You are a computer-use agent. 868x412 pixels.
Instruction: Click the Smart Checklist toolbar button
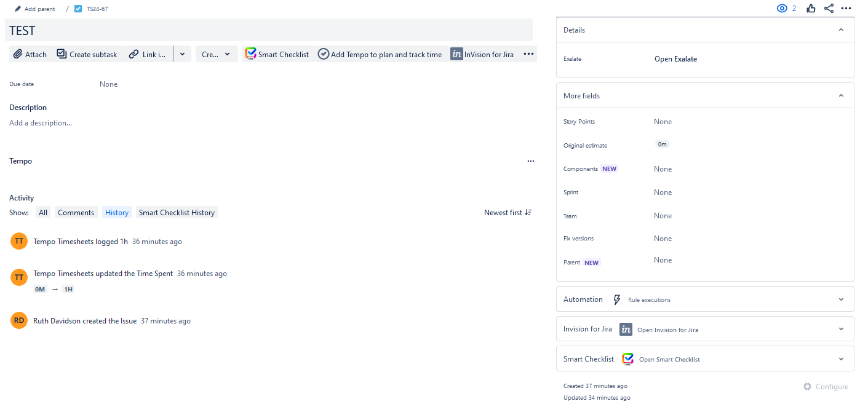(x=277, y=54)
